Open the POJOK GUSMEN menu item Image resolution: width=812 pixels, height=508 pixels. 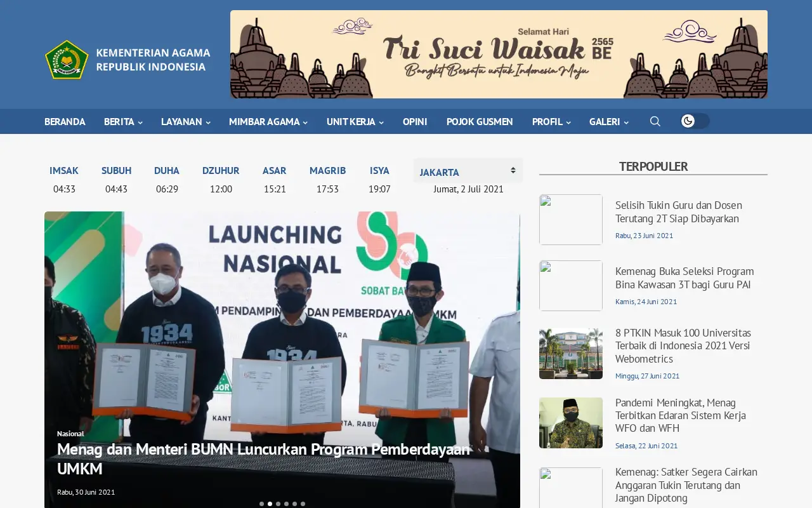click(480, 121)
